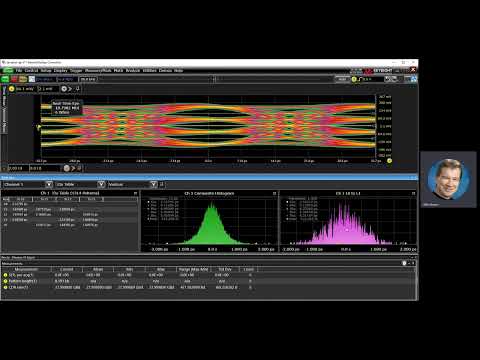
Task: Click the blue icon at toolbar far right
Action: (414, 79)
